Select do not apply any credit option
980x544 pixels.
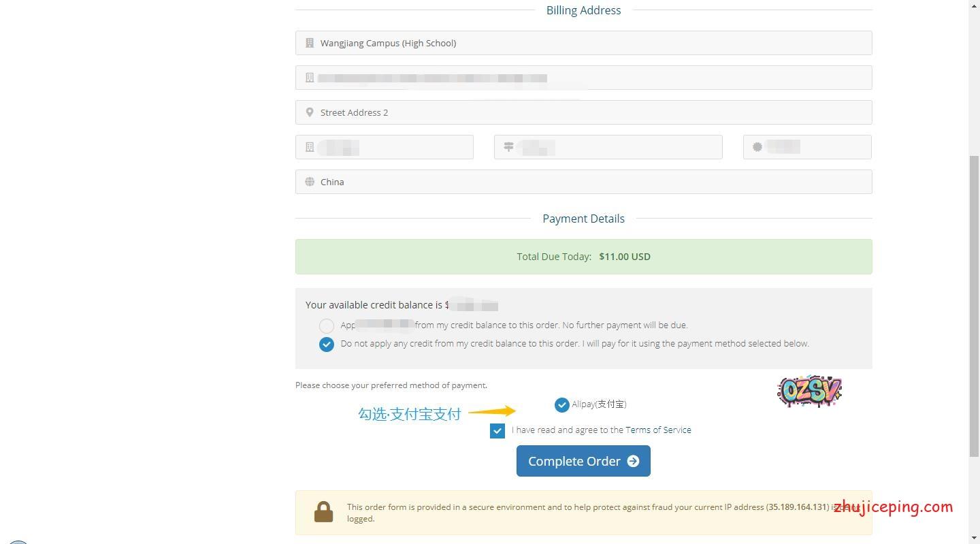(x=327, y=344)
